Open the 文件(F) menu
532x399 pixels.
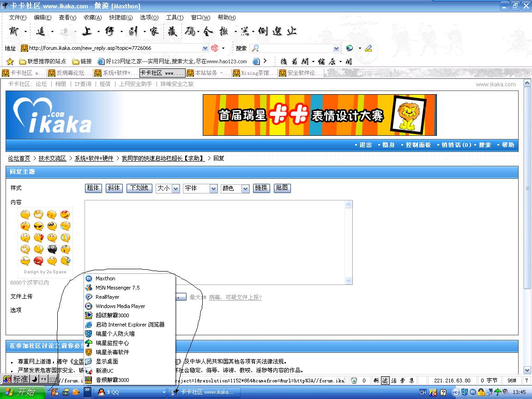tap(18, 17)
